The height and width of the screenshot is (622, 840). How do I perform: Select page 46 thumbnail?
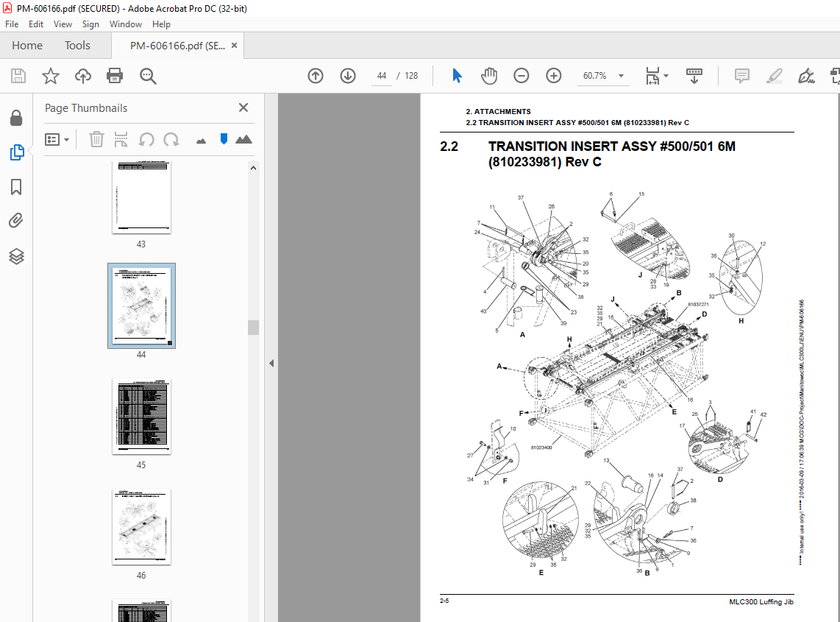point(141,526)
